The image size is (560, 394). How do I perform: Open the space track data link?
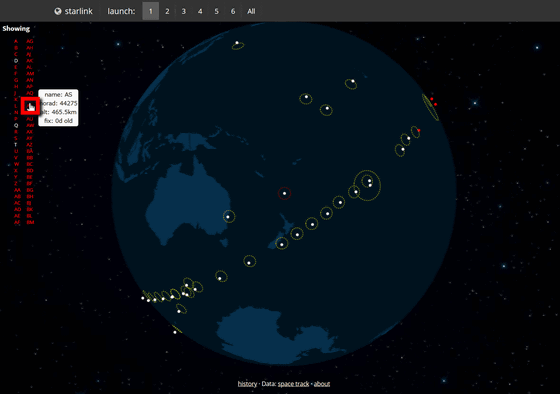293,384
